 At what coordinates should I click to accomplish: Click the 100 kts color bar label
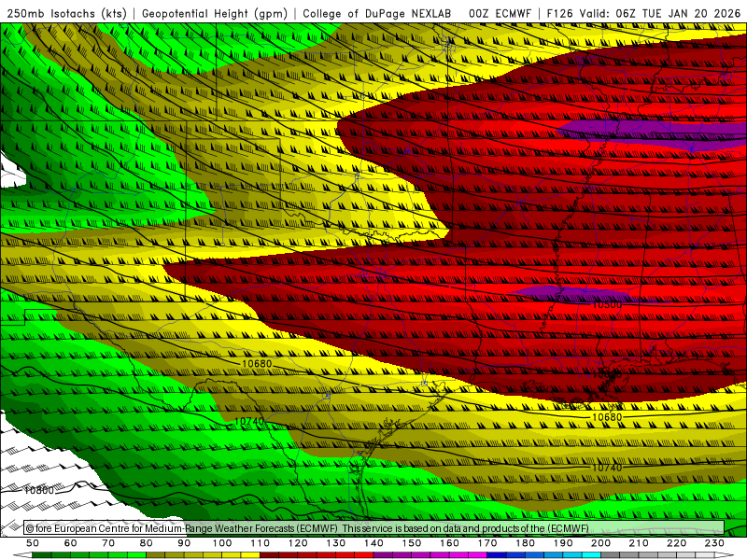point(222,543)
